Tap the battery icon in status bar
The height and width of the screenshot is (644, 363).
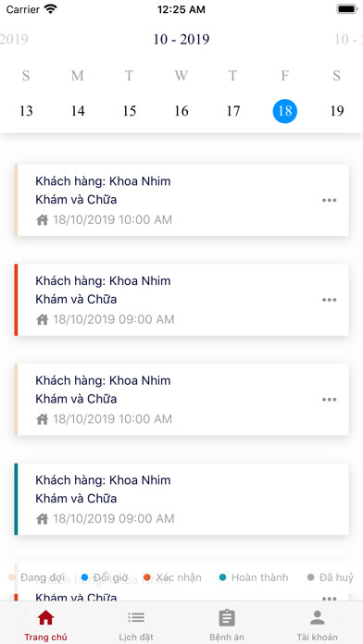(347, 9)
